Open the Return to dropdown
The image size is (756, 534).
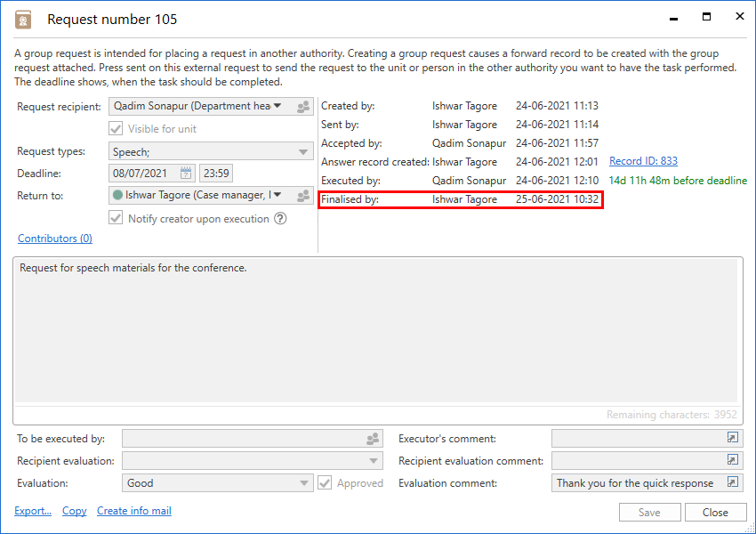[x=277, y=195]
